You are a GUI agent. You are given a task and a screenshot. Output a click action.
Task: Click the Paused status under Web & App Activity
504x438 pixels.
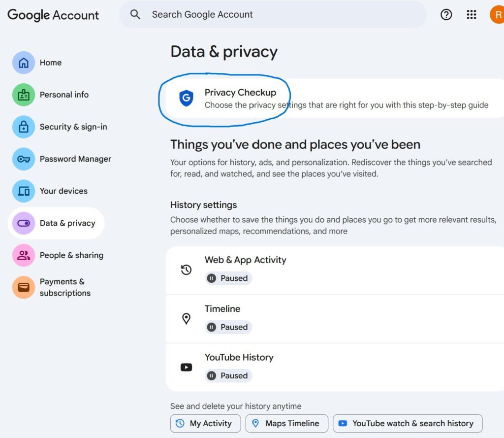tap(228, 278)
